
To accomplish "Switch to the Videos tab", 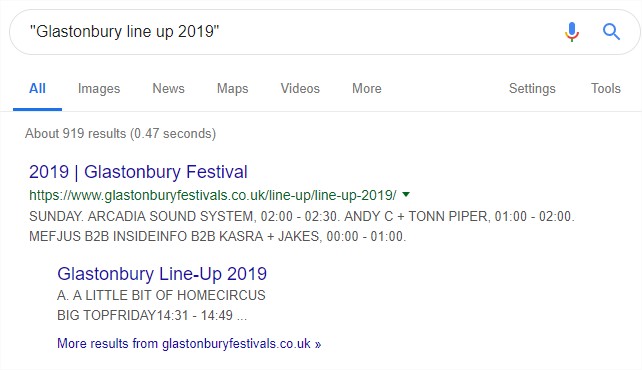I will coord(300,88).
